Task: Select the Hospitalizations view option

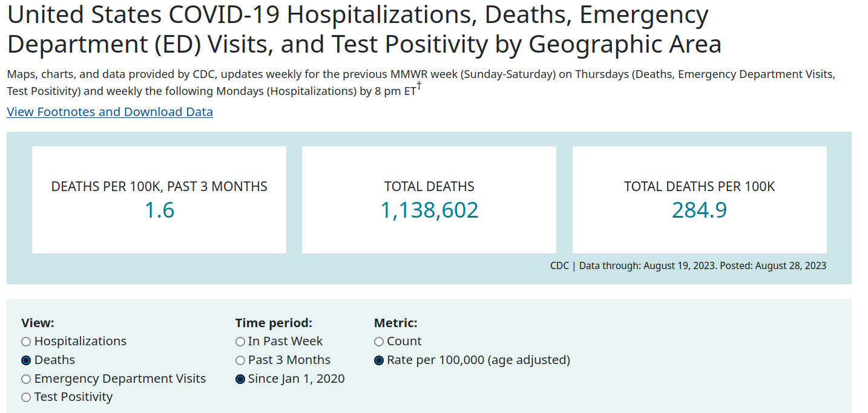Action: click(26, 342)
